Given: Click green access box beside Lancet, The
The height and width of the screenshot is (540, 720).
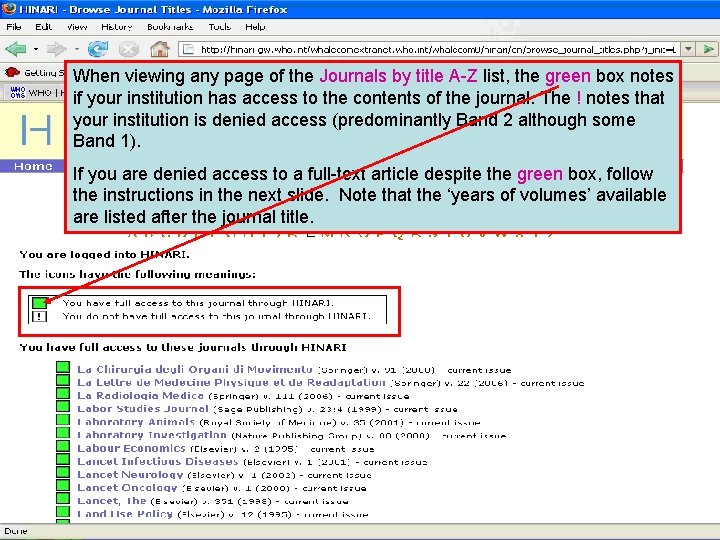Looking at the screenshot, I should [x=63, y=498].
